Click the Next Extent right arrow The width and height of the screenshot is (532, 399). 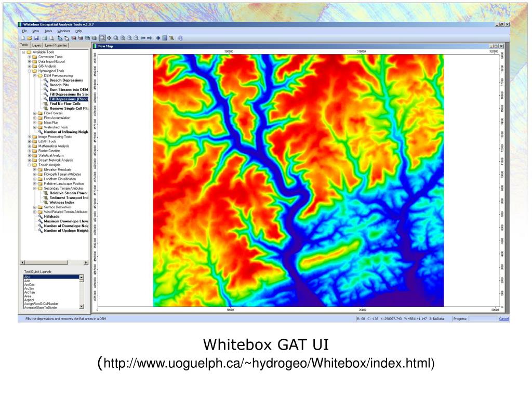point(149,38)
